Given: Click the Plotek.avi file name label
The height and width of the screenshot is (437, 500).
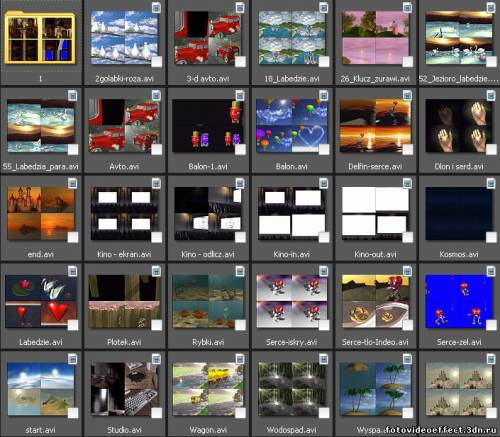Looking at the screenshot, I should pos(124,342).
